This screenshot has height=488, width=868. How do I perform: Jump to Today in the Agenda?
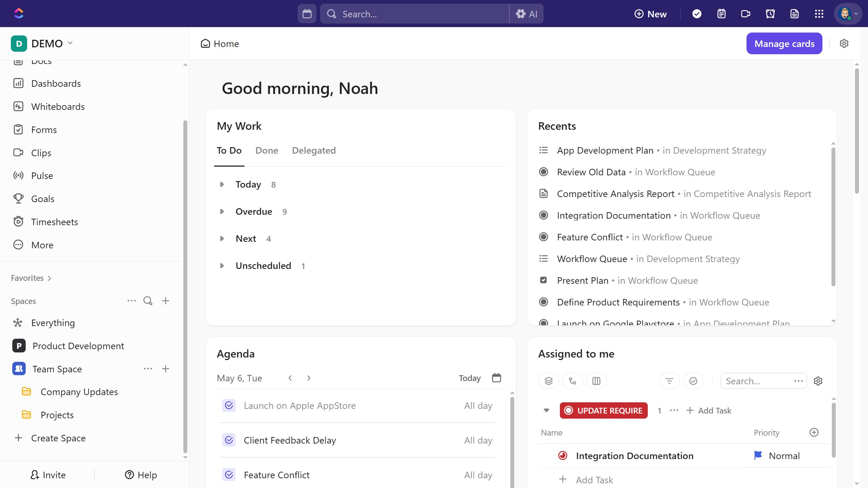coord(470,378)
